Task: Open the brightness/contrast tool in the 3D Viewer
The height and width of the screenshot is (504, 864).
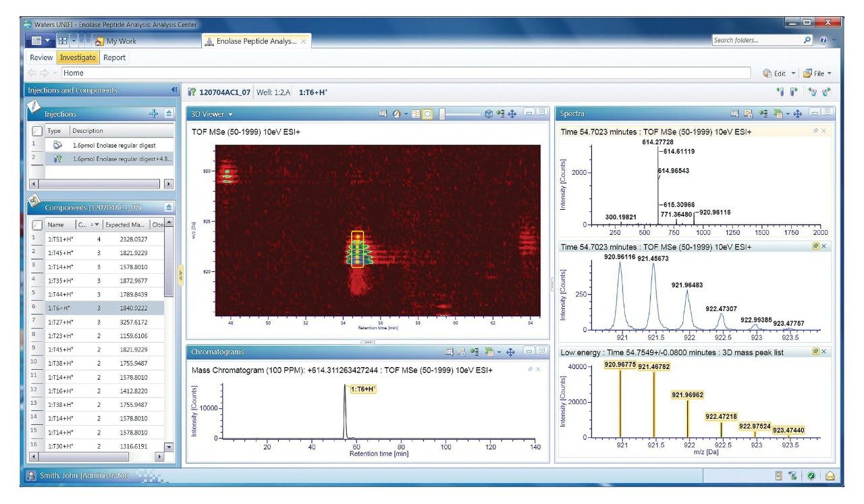Action: coord(397,113)
